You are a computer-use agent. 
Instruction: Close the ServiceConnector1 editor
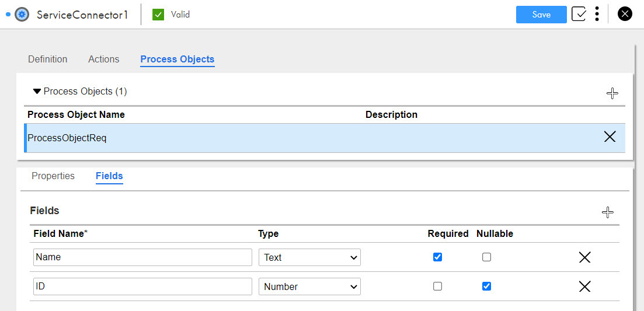pos(625,15)
